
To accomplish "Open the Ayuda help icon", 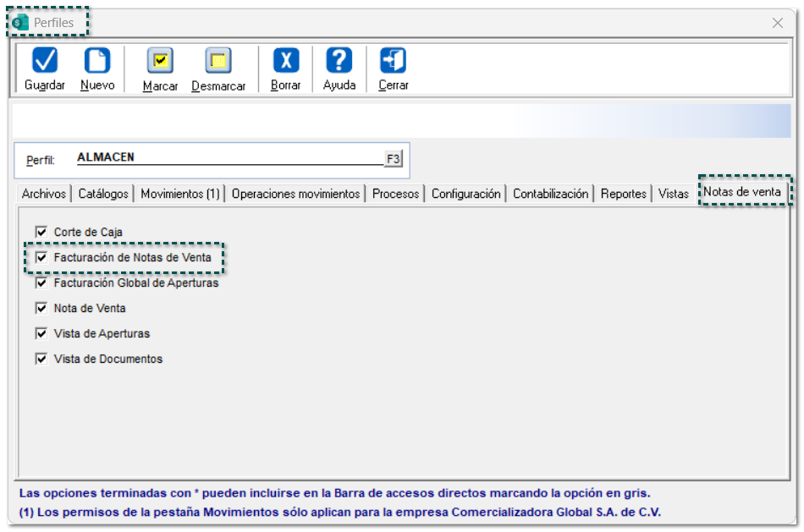I will tap(339, 62).
